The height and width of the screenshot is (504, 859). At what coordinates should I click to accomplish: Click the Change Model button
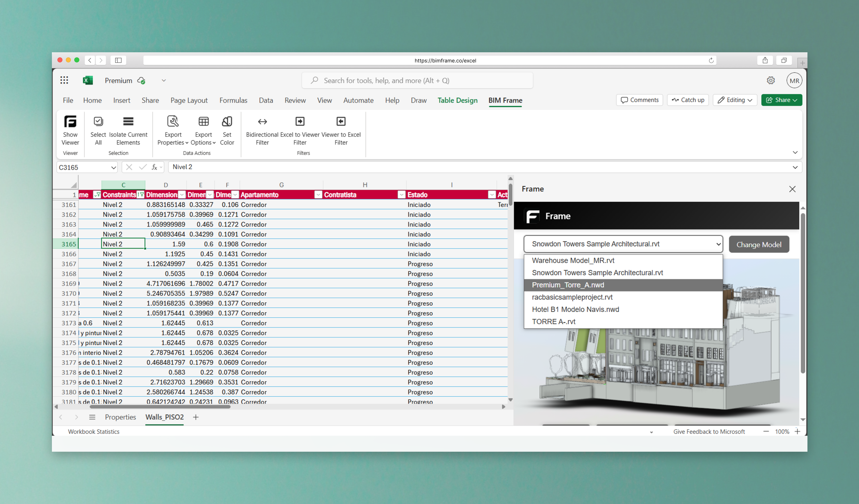759,244
